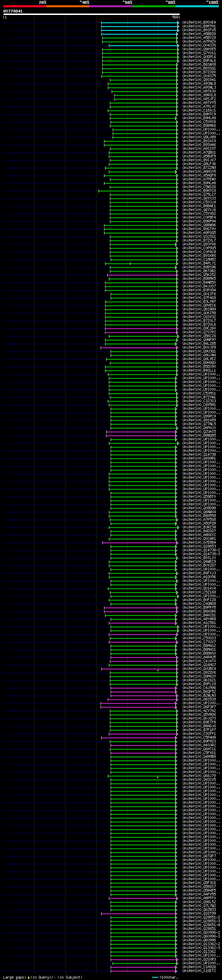
Task: Select hit UniRef100_Q7S7P2
Action: click(x=199, y=332)
